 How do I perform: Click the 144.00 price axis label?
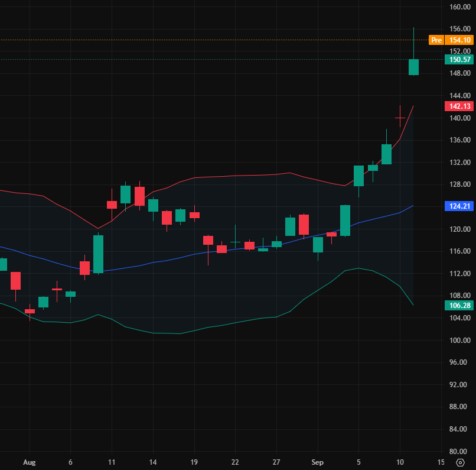coord(460,96)
